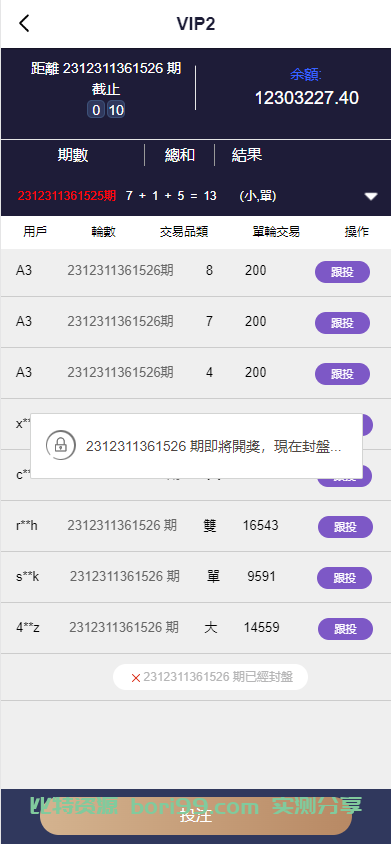Select the 結果 column header
The width and height of the screenshot is (391, 844).
[247, 156]
